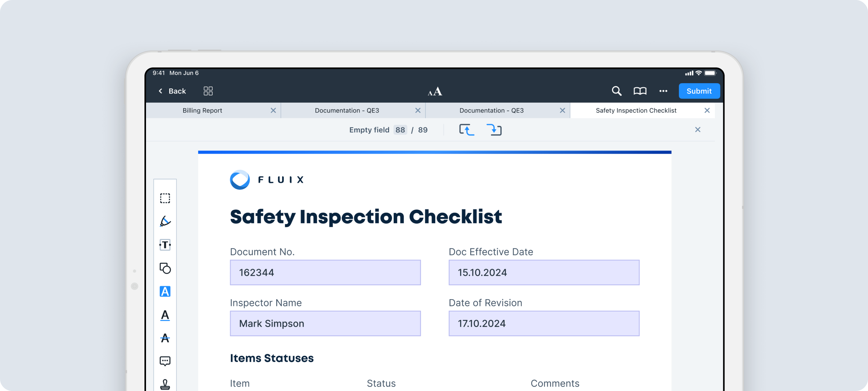Select the marquee selection tool

(x=165, y=198)
